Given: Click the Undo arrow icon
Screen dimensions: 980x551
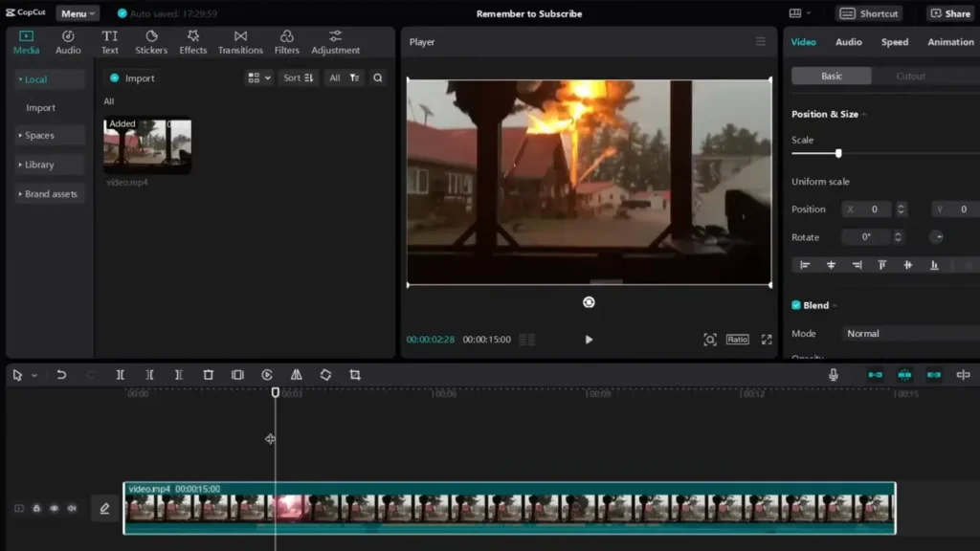Looking at the screenshot, I should [61, 375].
